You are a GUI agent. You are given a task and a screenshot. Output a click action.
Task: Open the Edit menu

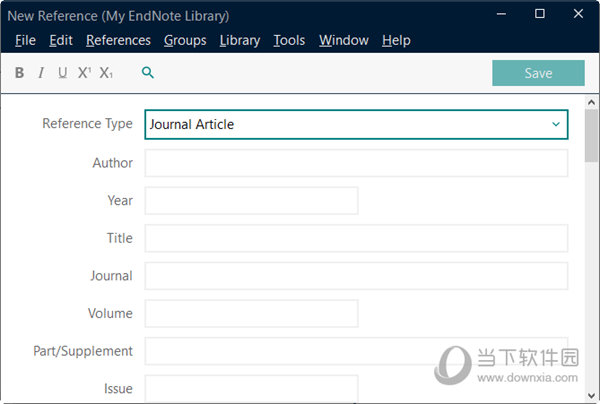pyautogui.click(x=61, y=40)
